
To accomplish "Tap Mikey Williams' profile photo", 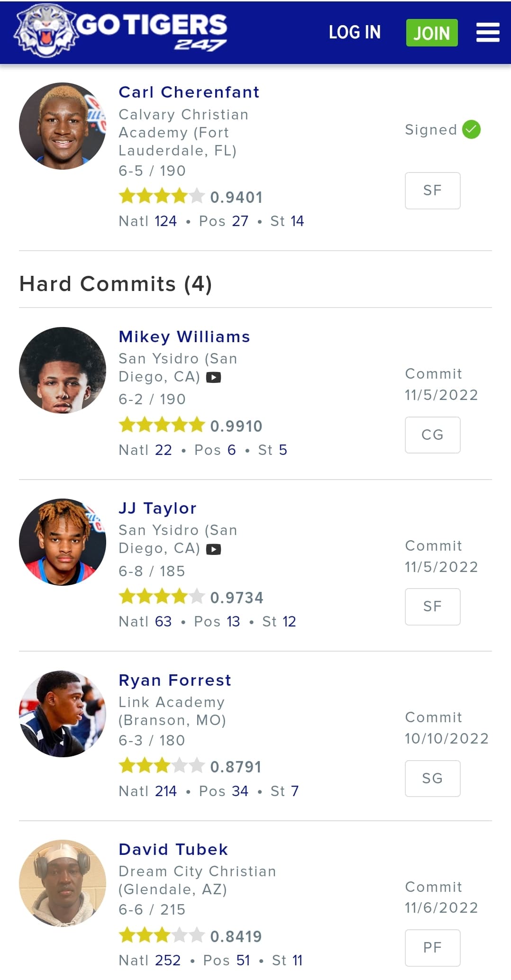I will 63,370.
